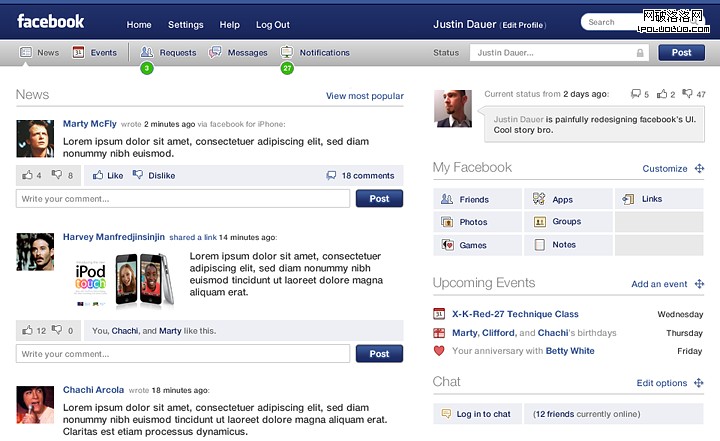Open the Apps shortcut icon
This screenshot has width=720, height=441.
540,199
